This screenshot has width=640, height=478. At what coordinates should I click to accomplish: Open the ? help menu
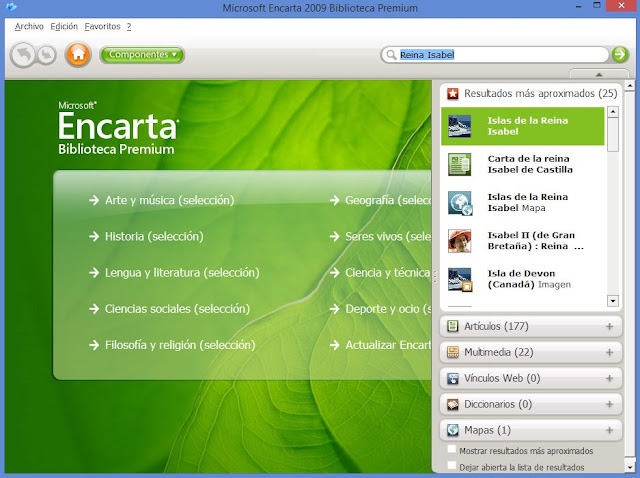tap(129, 27)
